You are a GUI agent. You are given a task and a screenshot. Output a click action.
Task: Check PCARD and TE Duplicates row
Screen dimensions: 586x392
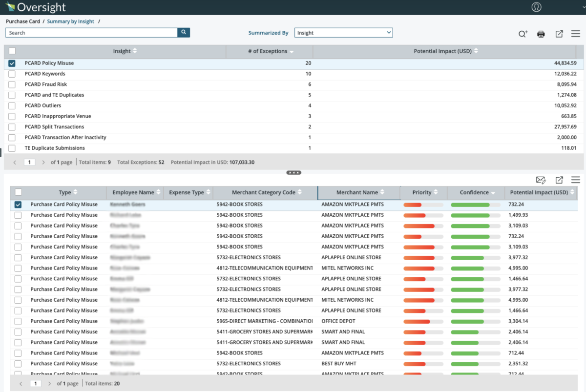click(x=12, y=95)
